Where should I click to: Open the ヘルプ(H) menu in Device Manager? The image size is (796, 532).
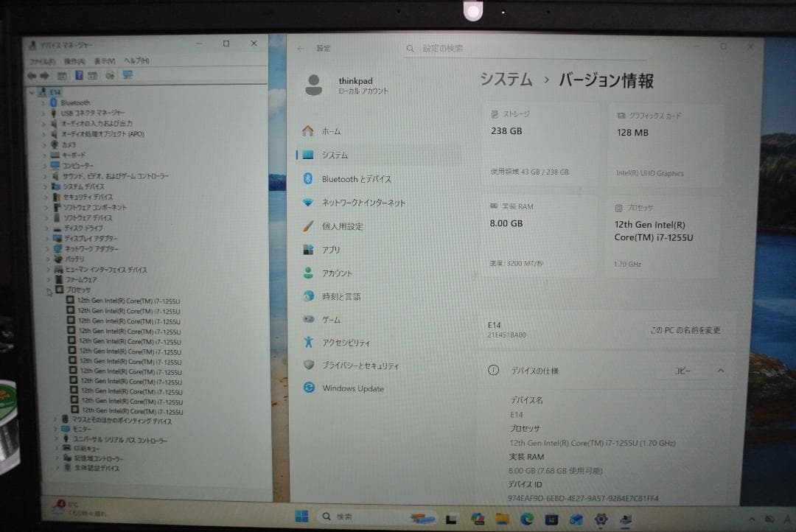[136, 60]
